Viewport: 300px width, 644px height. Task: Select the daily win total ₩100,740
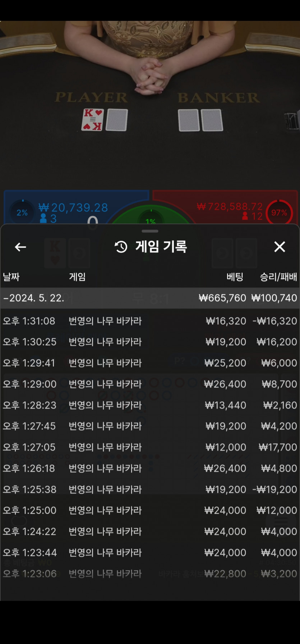click(274, 298)
